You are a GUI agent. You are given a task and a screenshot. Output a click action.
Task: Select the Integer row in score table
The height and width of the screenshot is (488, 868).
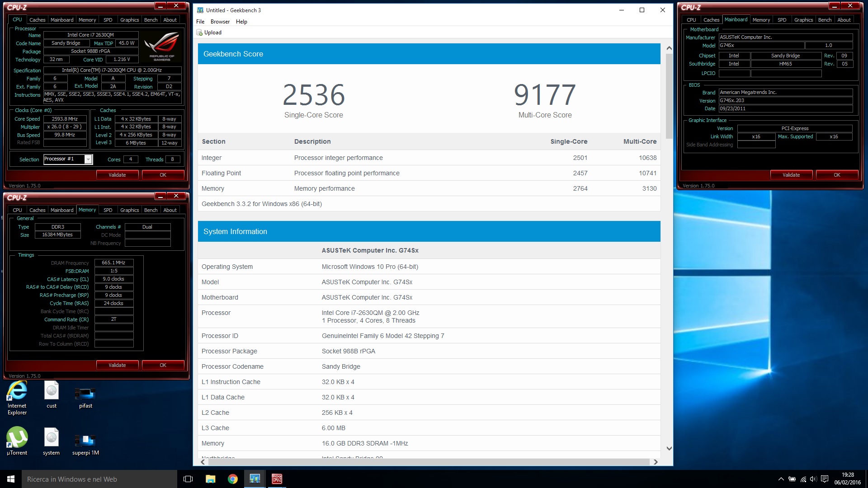(429, 158)
